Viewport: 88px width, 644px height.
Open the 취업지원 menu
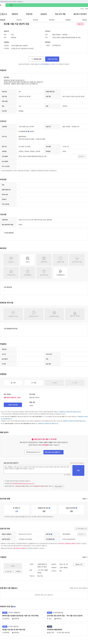click(29, 14)
